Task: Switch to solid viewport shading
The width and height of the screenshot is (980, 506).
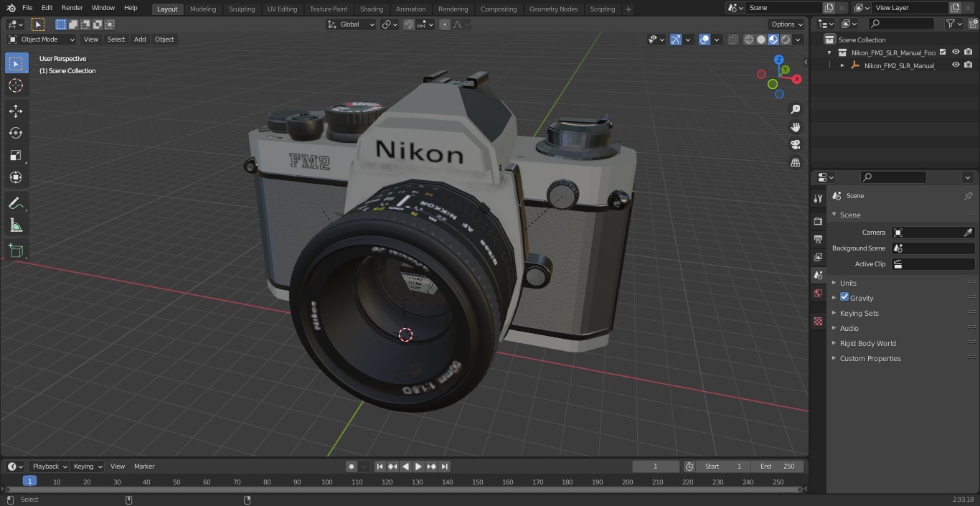Action: coord(761,39)
